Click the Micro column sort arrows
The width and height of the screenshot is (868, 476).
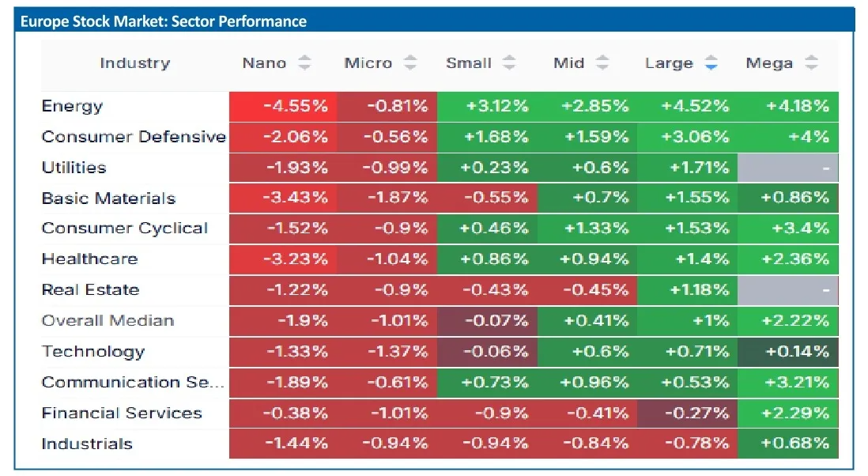tap(410, 62)
